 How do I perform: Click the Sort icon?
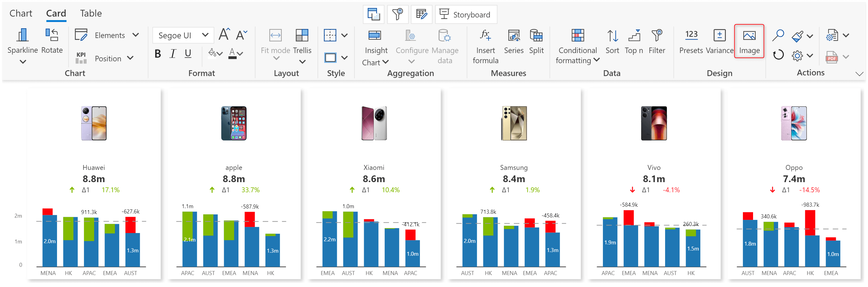coord(612,35)
